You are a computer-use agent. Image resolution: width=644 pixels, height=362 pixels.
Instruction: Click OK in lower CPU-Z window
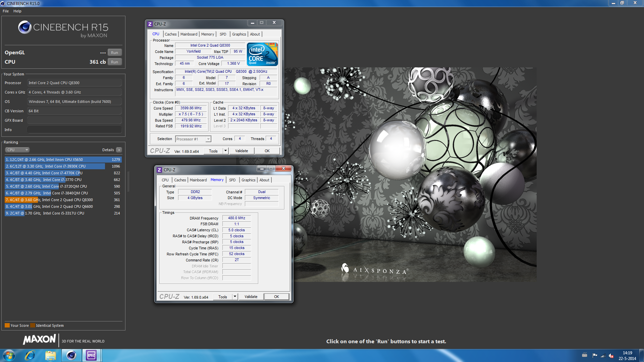pyautogui.click(x=276, y=297)
